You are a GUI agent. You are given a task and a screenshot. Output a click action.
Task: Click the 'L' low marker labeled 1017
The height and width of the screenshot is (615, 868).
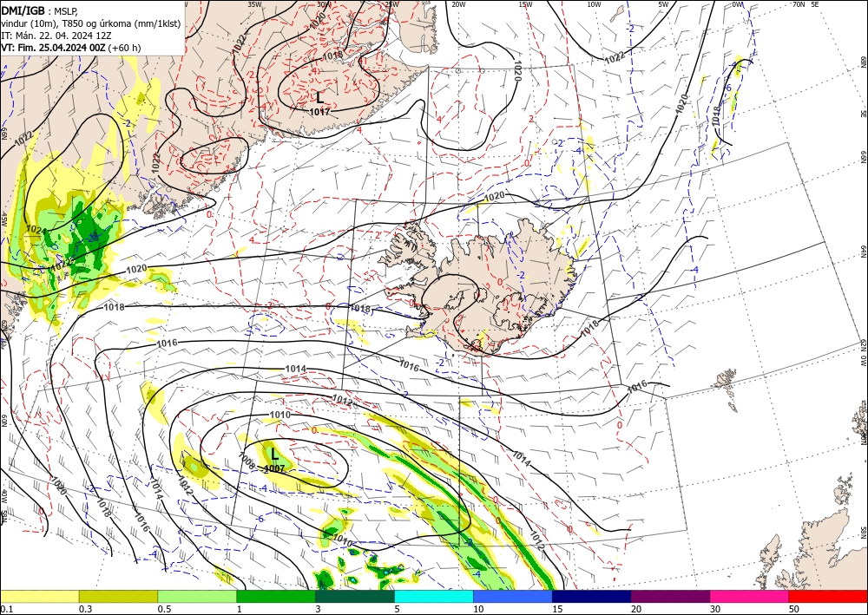pos(320,98)
